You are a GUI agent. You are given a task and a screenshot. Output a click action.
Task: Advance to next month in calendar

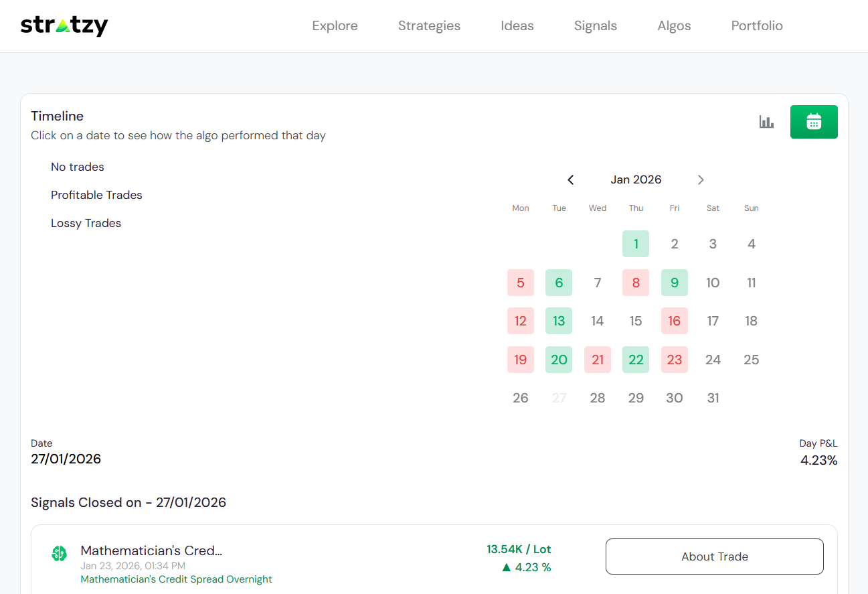[x=701, y=179]
